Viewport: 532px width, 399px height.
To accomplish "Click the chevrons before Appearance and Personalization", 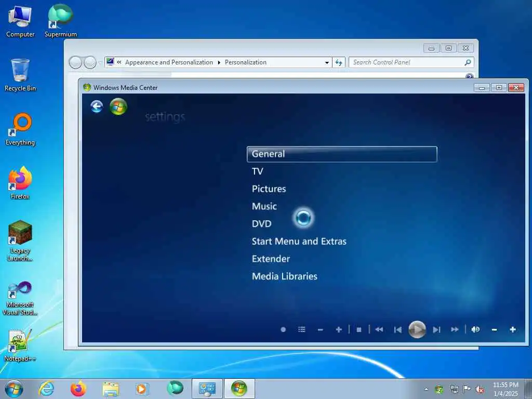I will coord(119,62).
